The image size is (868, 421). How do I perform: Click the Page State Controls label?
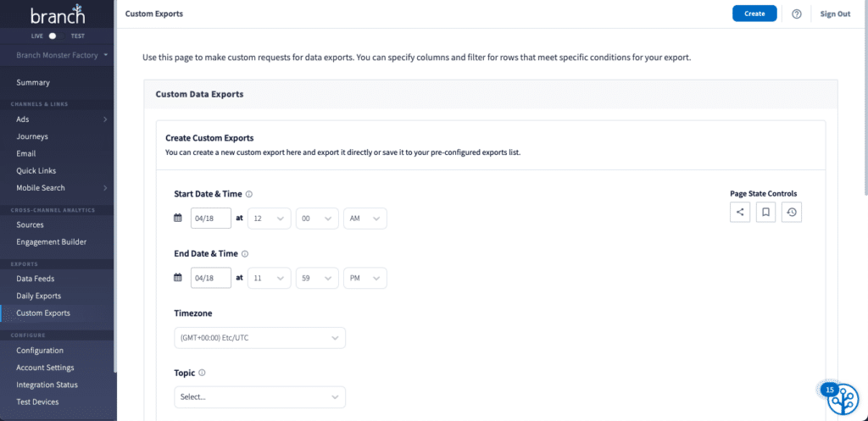(x=764, y=194)
